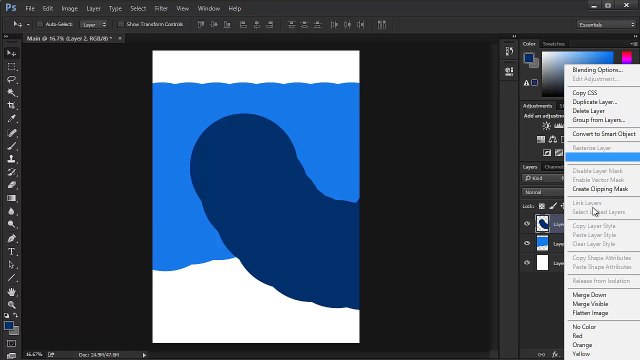Click the Link Layers chain icon at panel bottom
The image size is (640, 360).
(541, 354)
